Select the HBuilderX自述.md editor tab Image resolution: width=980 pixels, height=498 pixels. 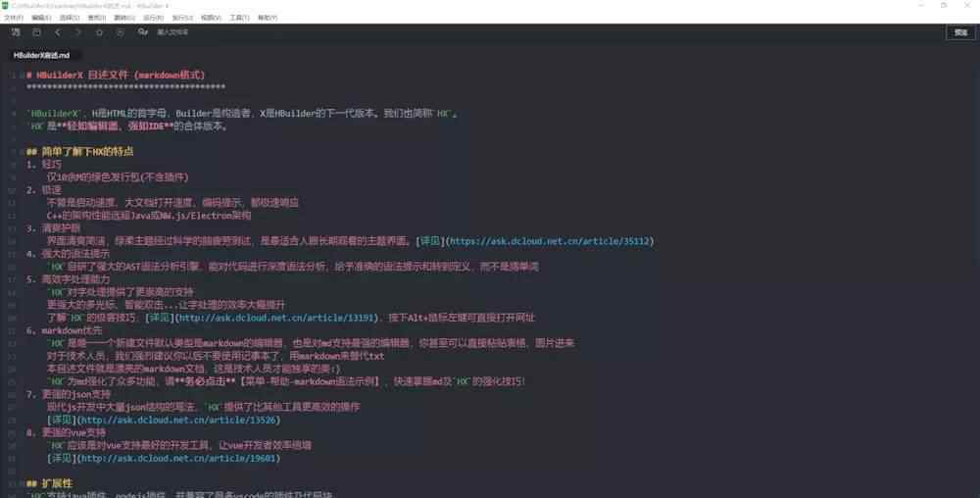click(x=41, y=56)
